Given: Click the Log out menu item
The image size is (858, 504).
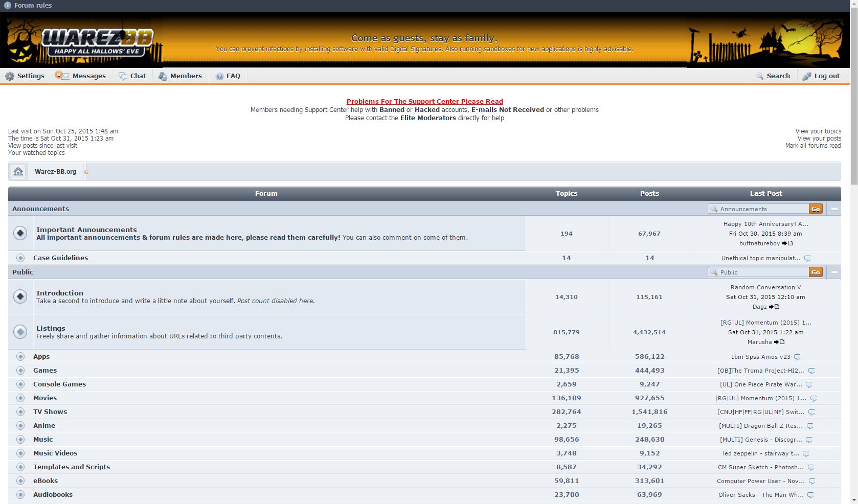Looking at the screenshot, I should [821, 76].
